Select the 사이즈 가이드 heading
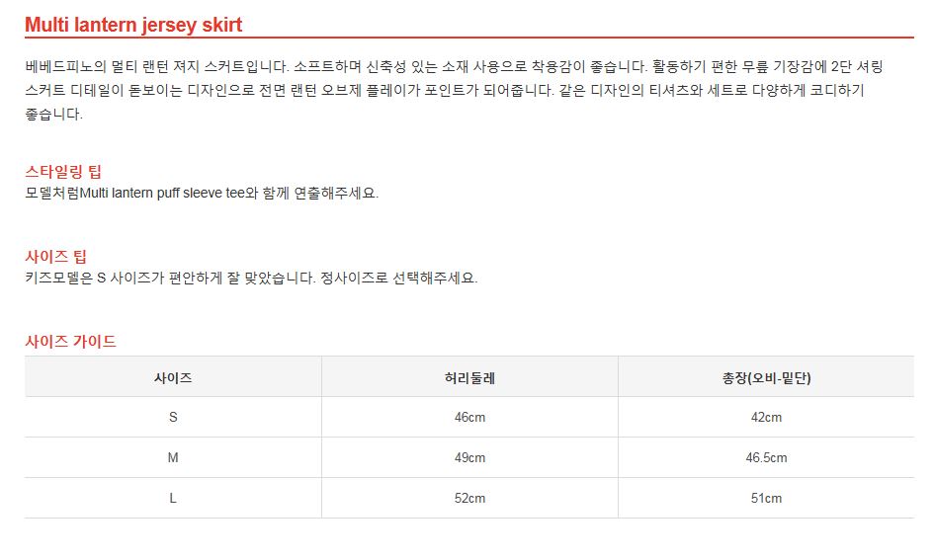Image resolution: width=934 pixels, height=560 pixels. [x=70, y=342]
